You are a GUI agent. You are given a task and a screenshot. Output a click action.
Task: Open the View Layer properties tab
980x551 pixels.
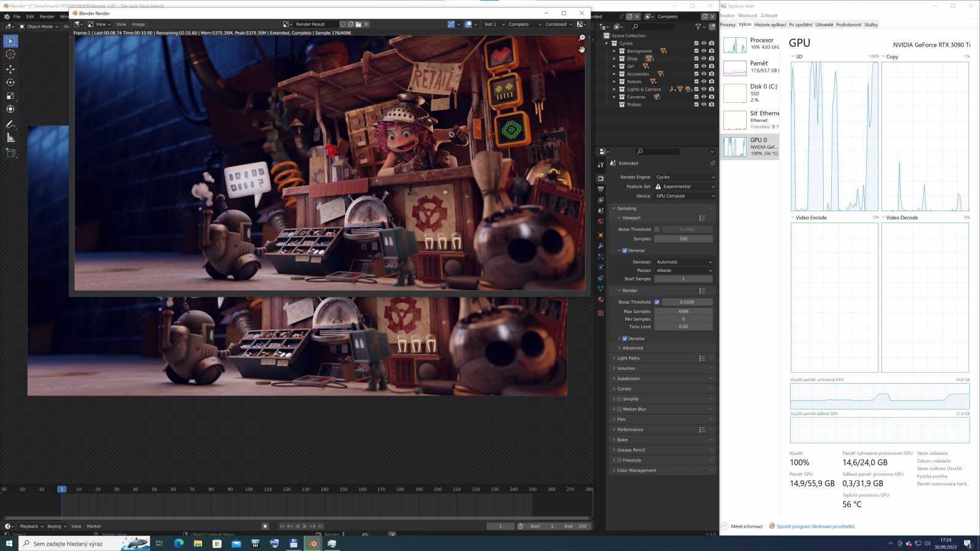click(x=601, y=200)
